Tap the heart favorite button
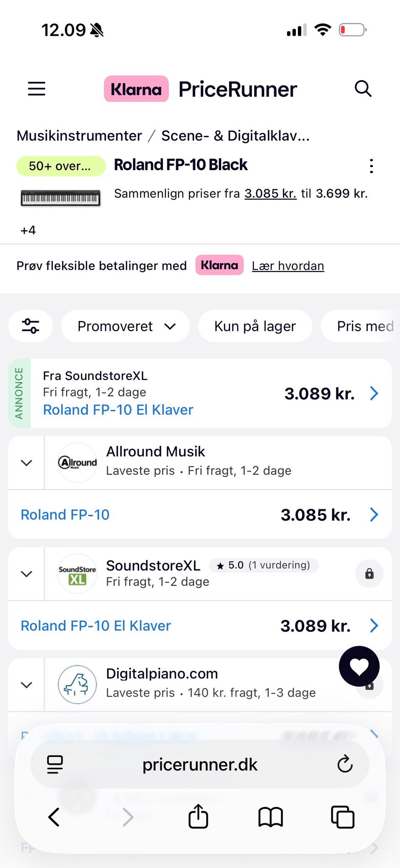Viewport: 400px width, 868px height. [x=359, y=666]
